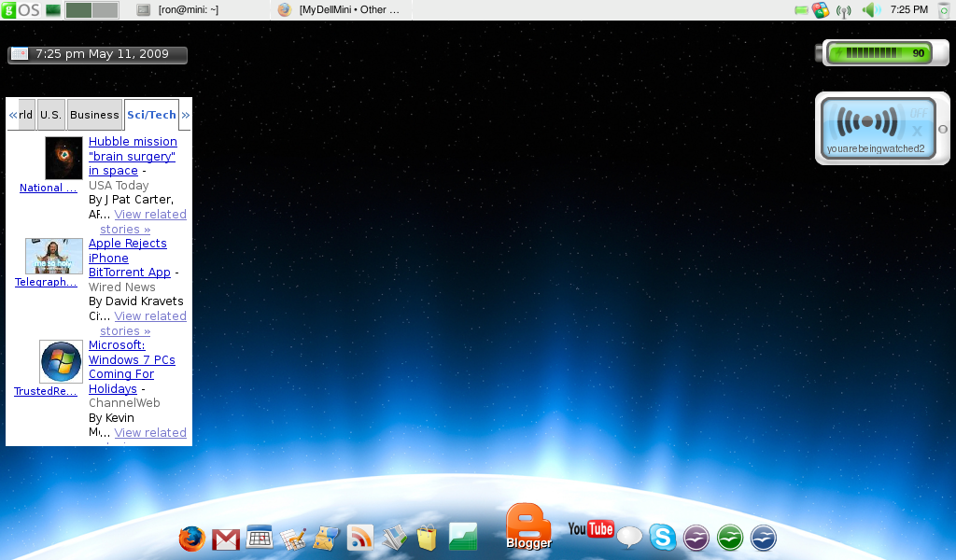The width and height of the screenshot is (956, 560).
Task: Open the purple OpenOffice dock icon
Action: click(x=696, y=538)
